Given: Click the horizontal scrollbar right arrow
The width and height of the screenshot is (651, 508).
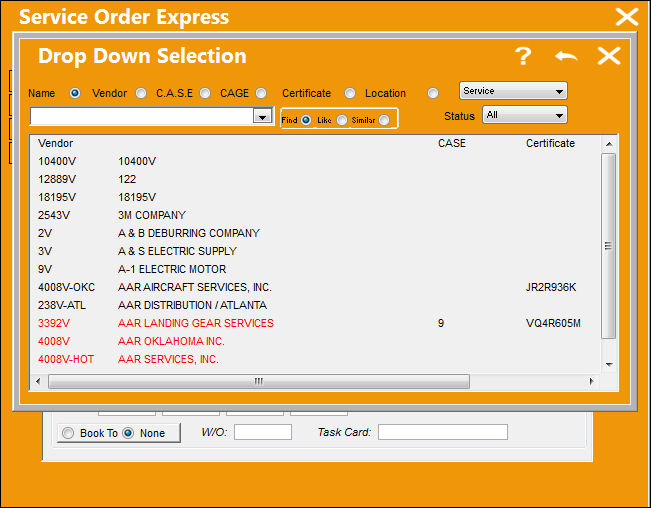Looking at the screenshot, I should click(x=592, y=381).
